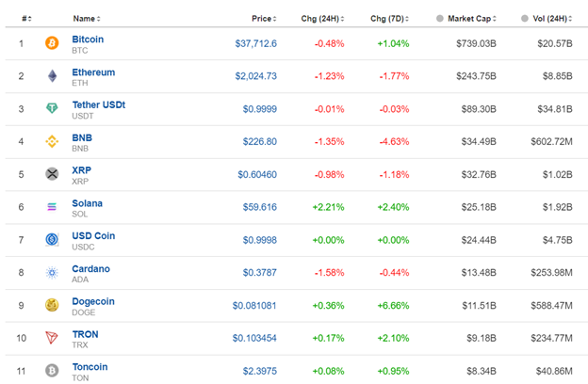Click Toncoin volume $40.86M

pyautogui.click(x=554, y=371)
